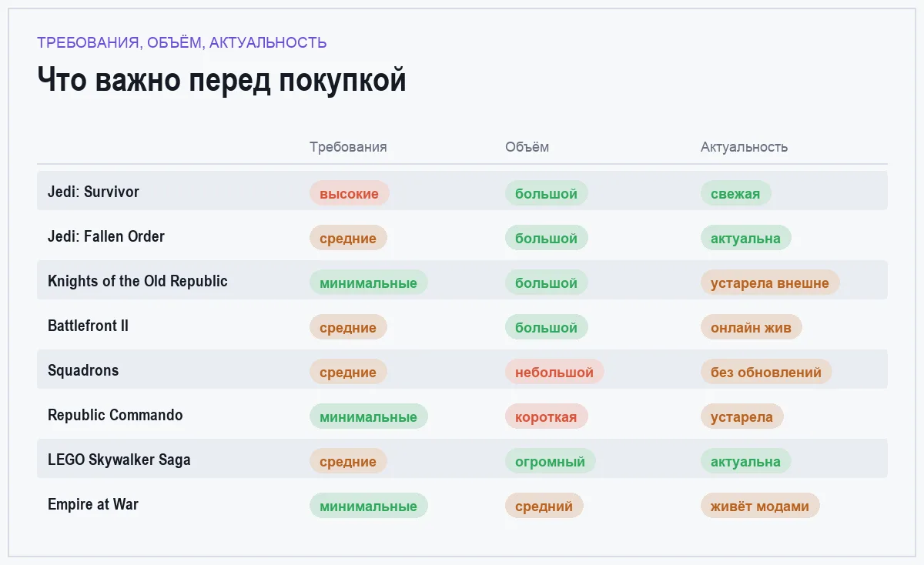Click "минимальные" badge in Republic Commando row
This screenshot has width=924, height=565.
coord(369,416)
